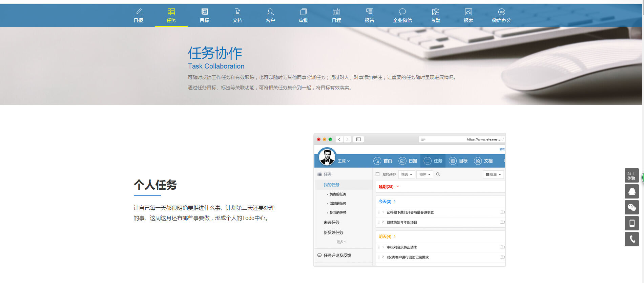
Task: Expand 更多 in the task sidebar
Action: pos(341,242)
